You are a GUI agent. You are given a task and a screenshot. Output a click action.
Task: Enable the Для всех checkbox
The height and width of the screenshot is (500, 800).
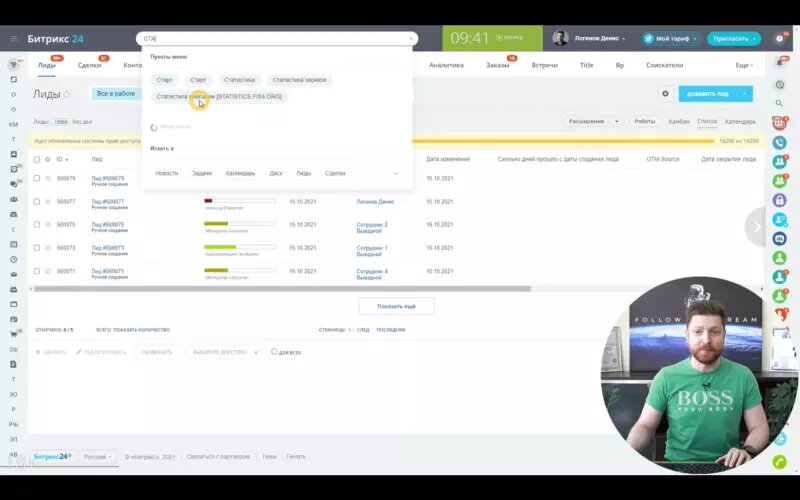(274, 352)
